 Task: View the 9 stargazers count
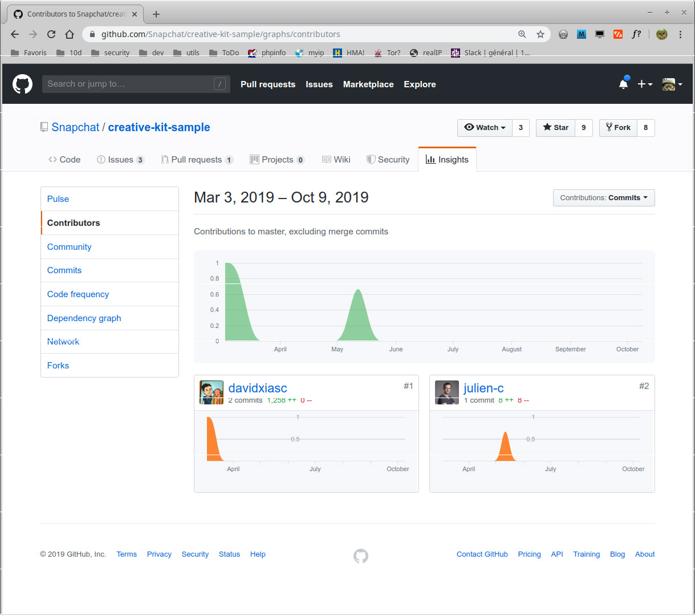(584, 128)
